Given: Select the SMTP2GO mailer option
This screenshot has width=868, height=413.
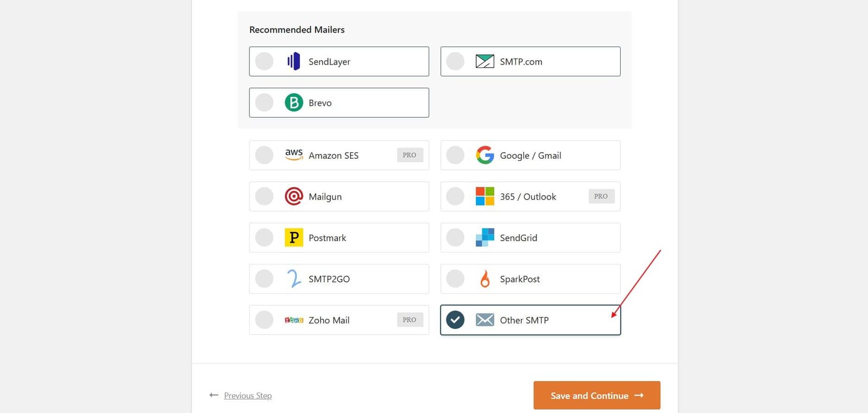Looking at the screenshot, I should point(264,279).
